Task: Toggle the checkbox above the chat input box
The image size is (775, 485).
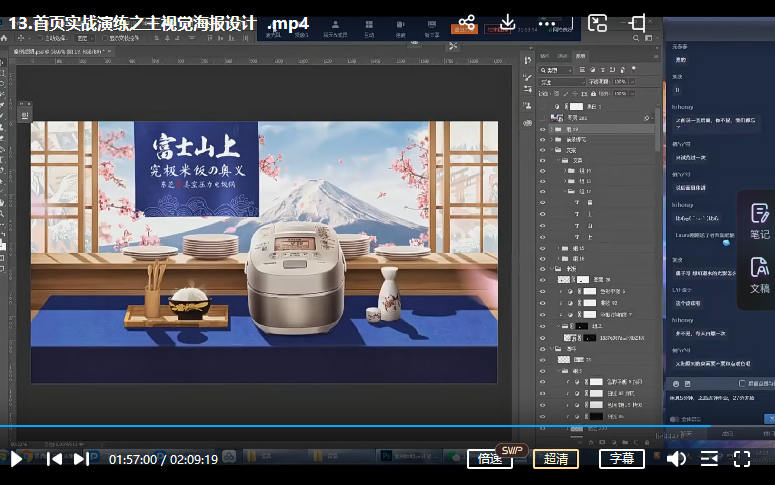Action: tap(741, 383)
